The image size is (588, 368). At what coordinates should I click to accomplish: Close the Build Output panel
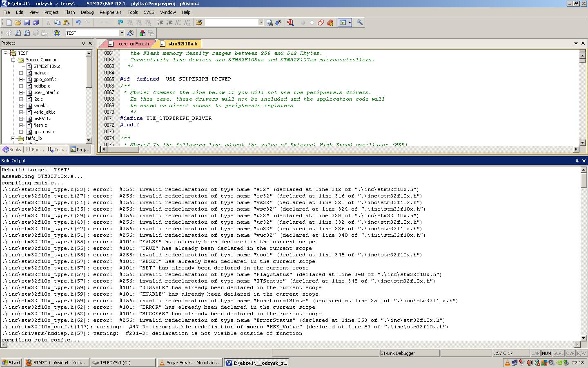(x=584, y=161)
